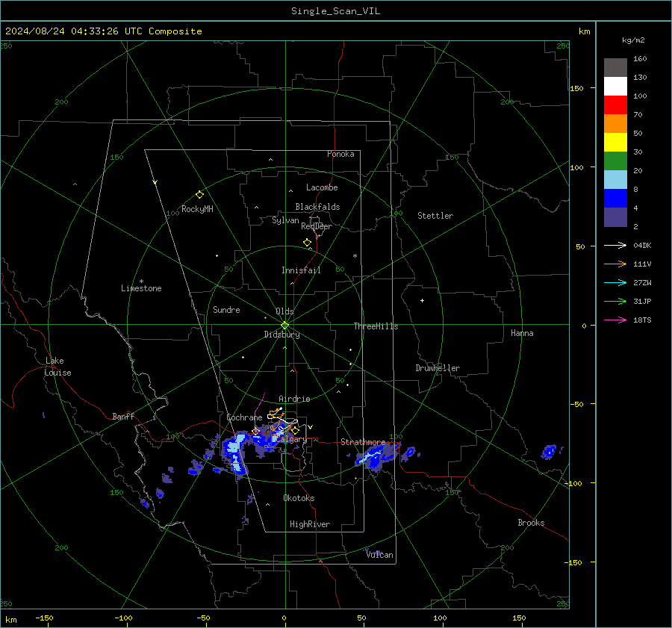The height and width of the screenshot is (628, 672).
Task: Select the red 70–100 color swatch
Action: pyautogui.click(x=615, y=105)
